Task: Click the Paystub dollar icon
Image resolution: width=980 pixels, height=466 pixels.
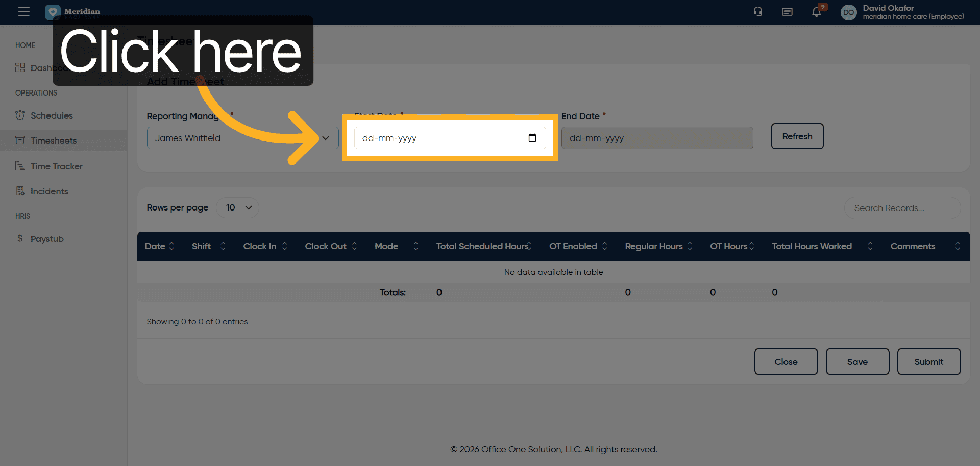Action: (20, 239)
